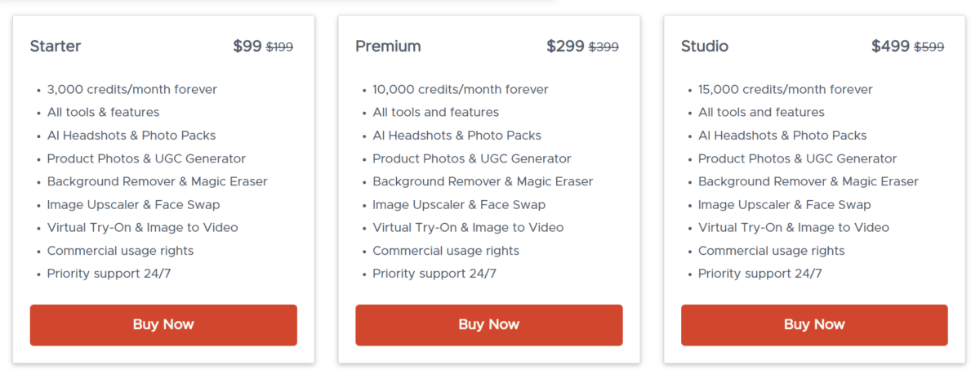Select the Studio plan title

[705, 47]
